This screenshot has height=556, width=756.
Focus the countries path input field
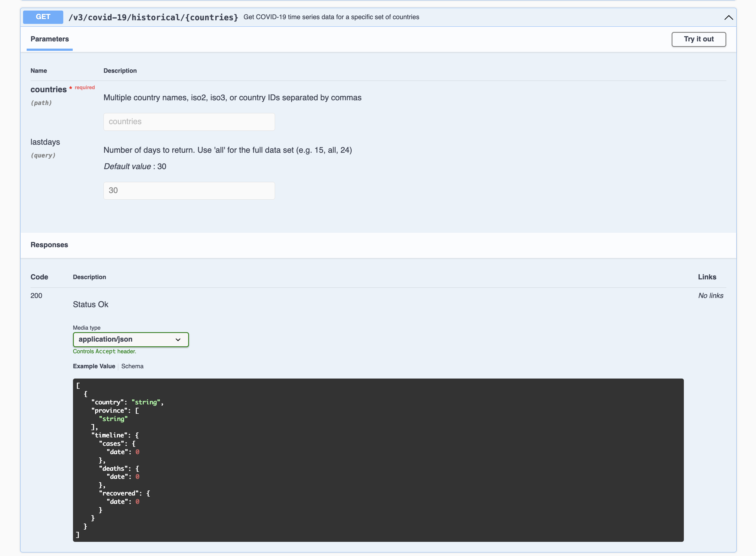189,122
